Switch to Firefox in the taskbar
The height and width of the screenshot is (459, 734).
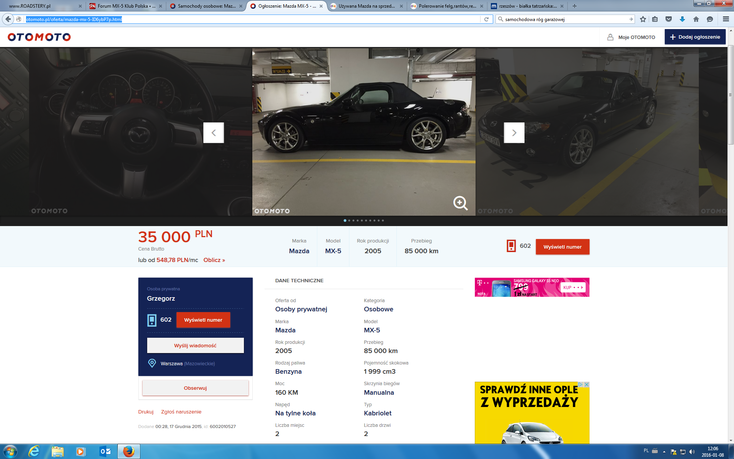[x=129, y=452]
